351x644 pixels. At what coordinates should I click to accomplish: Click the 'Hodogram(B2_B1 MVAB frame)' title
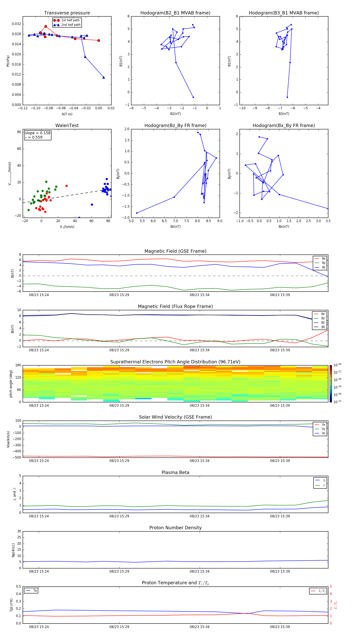(x=175, y=13)
